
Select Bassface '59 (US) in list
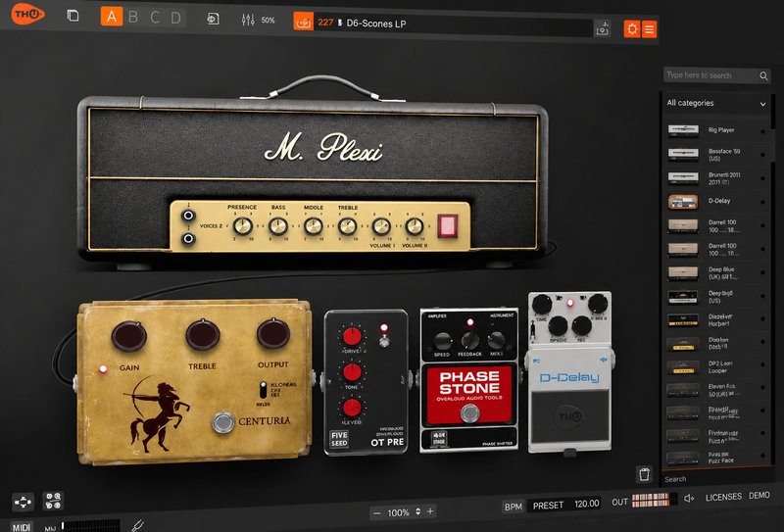click(716, 154)
